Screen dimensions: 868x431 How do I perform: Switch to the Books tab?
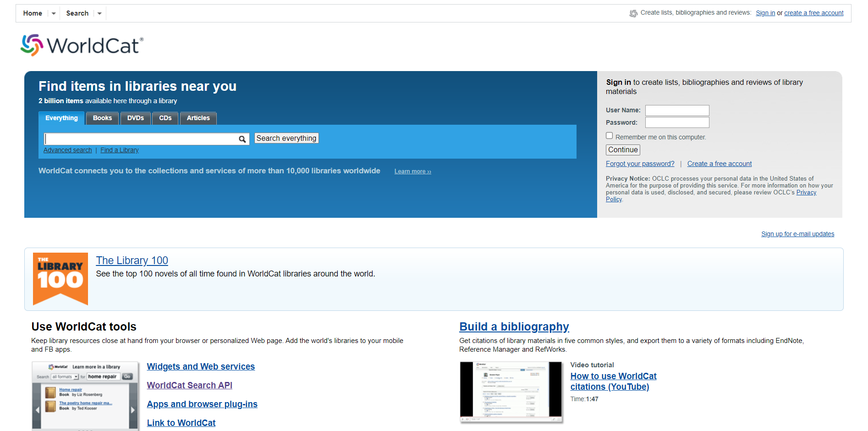pos(102,118)
